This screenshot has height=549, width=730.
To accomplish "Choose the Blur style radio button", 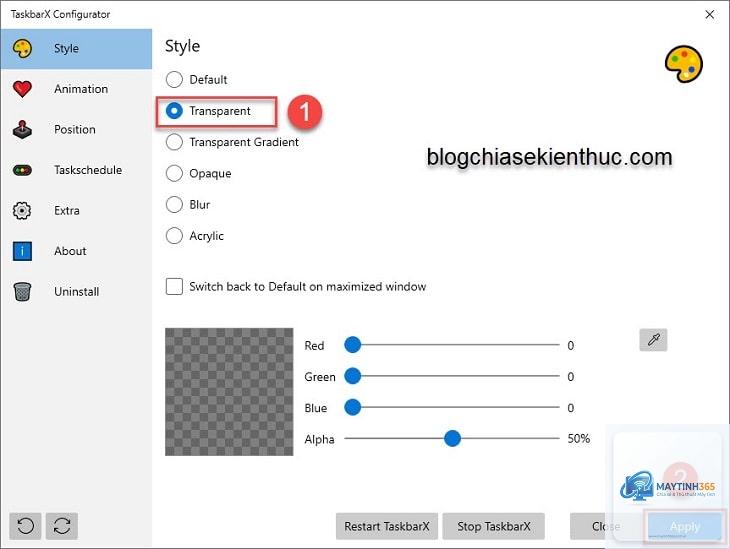I will pos(174,204).
